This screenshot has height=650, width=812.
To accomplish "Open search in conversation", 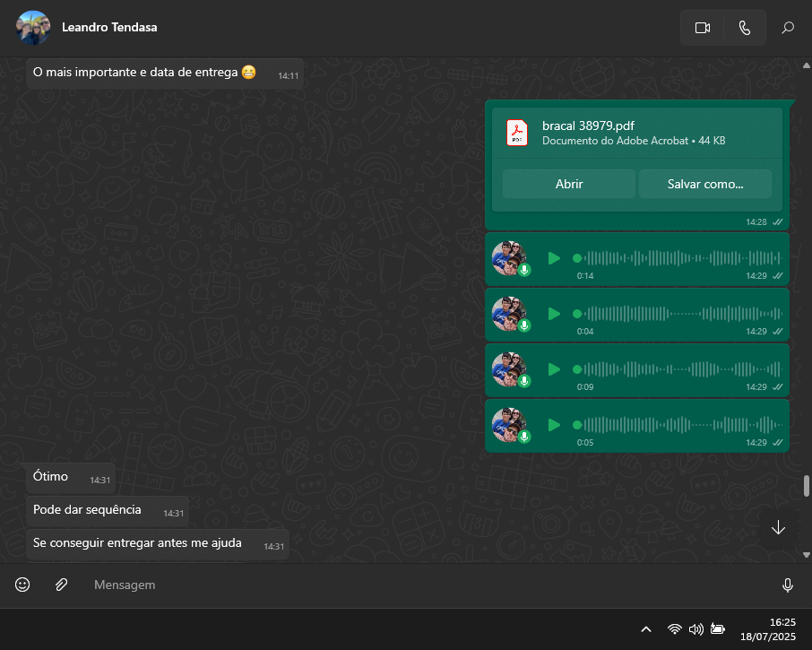I will [x=788, y=28].
